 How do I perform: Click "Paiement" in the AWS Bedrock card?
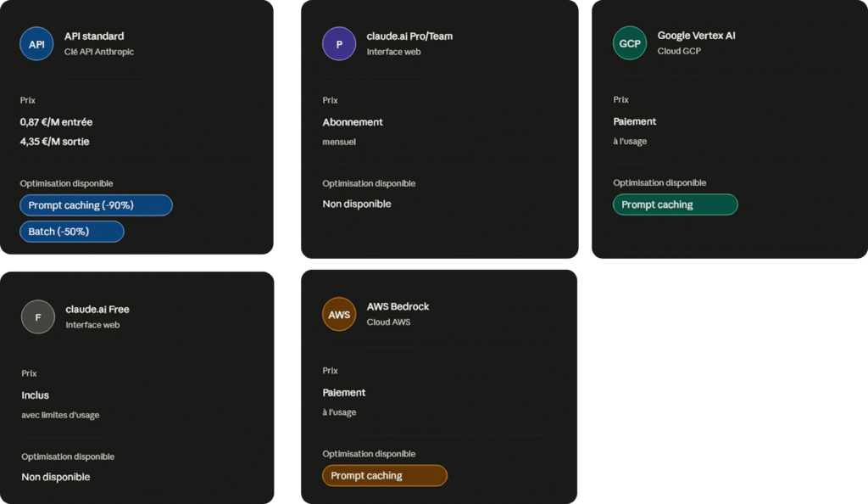tap(344, 392)
